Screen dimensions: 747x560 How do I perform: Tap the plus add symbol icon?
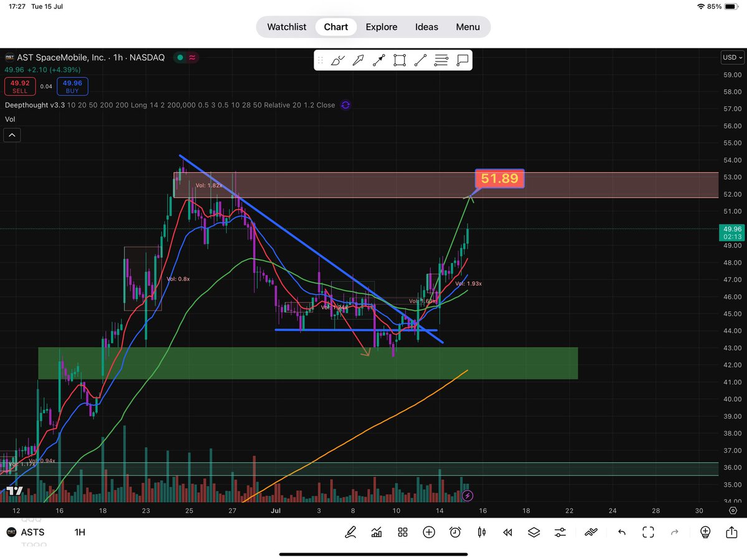point(429,533)
